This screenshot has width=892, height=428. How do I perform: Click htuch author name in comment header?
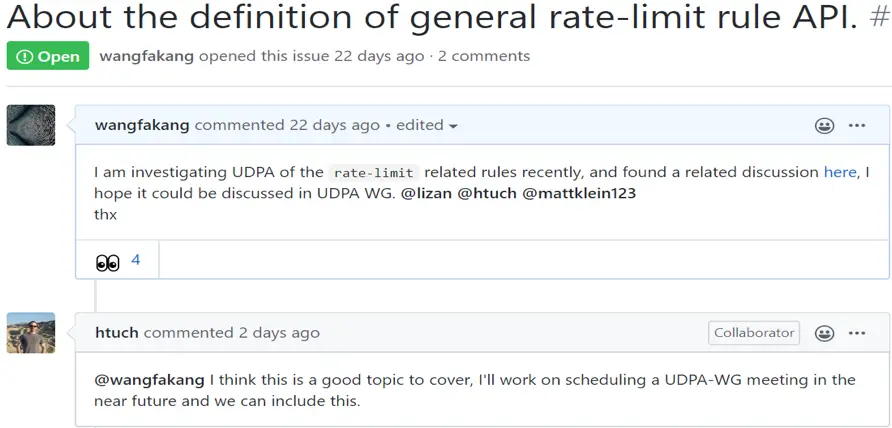click(x=117, y=333)
